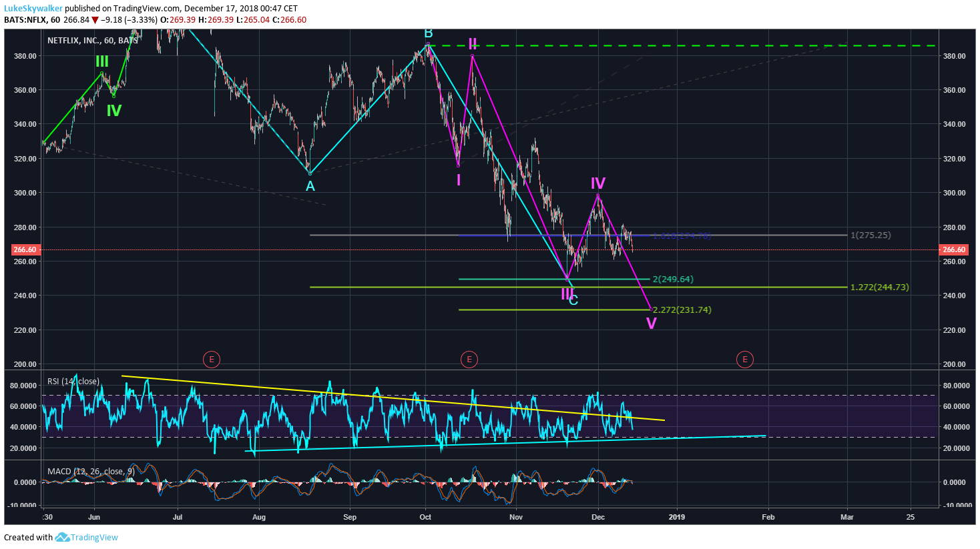Click the TradingView cloud logo icon
Screen dimensions: 980x549
coord(62,537)
